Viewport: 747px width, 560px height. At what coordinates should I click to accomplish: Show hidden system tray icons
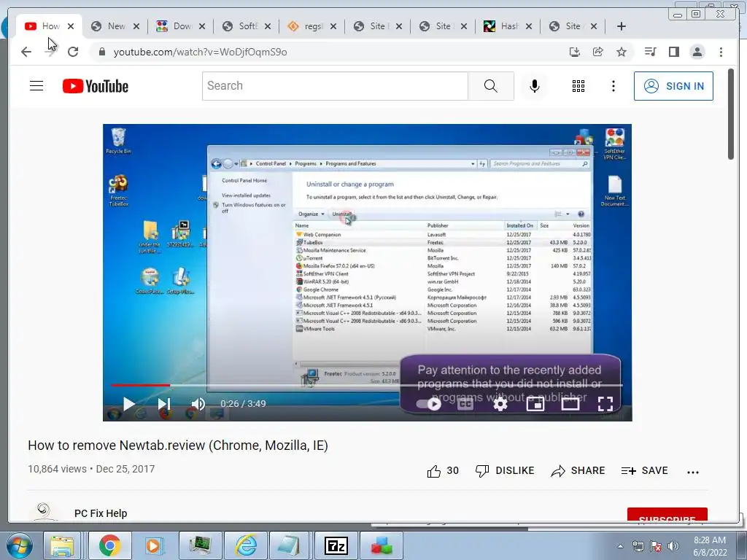620,546
